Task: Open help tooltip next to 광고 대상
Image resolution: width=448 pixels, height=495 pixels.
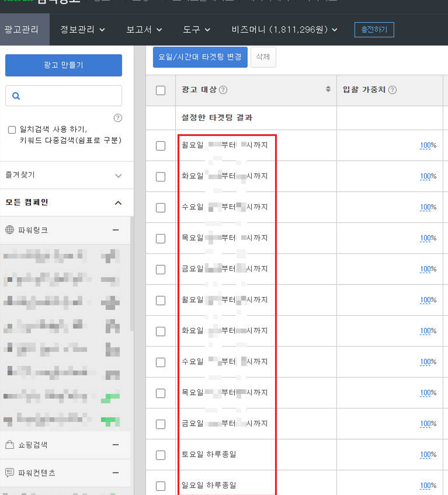Action: (223, 90)
